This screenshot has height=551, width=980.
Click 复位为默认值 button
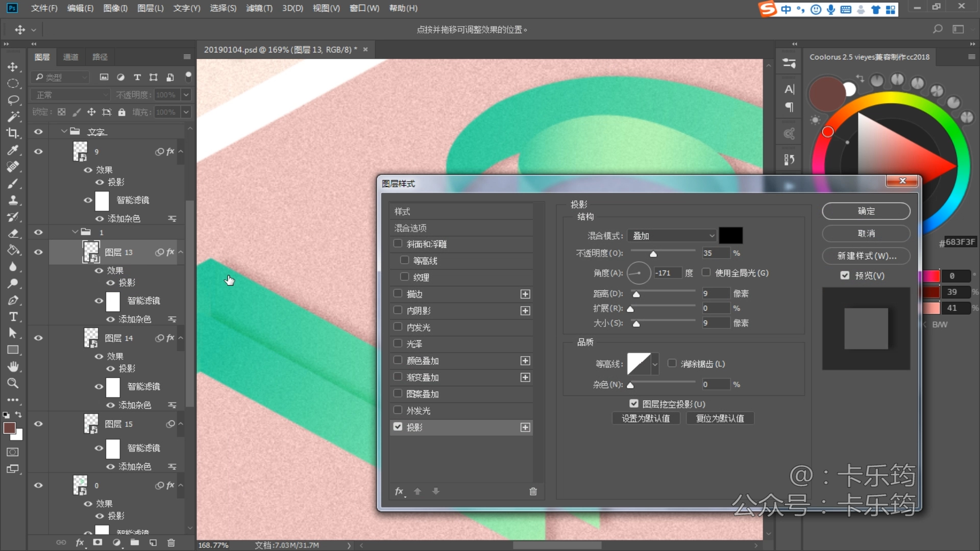click(720, 418)
